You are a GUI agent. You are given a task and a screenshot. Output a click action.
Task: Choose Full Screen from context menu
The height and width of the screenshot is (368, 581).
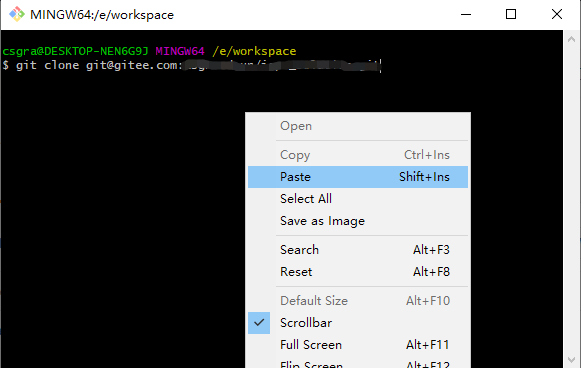(x=358, y=345)
